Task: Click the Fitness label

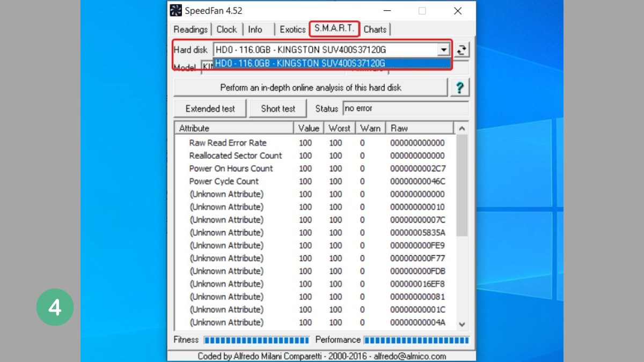Action: click(x=186, y=340)
